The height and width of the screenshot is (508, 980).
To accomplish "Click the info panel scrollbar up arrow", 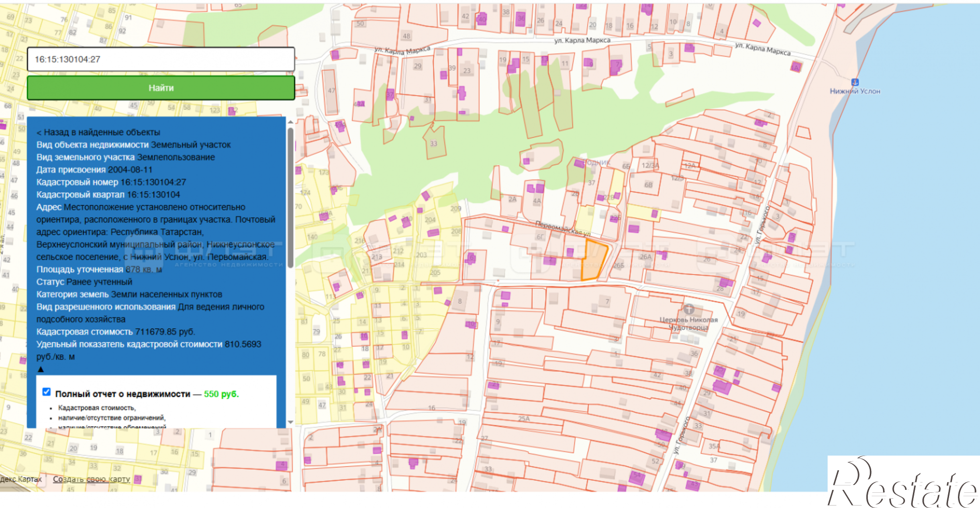I will (290, 121).
